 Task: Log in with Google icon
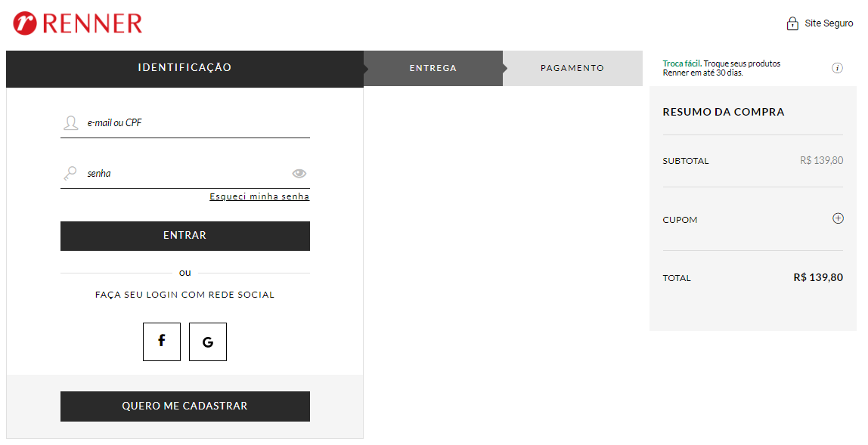click(208, 341)
